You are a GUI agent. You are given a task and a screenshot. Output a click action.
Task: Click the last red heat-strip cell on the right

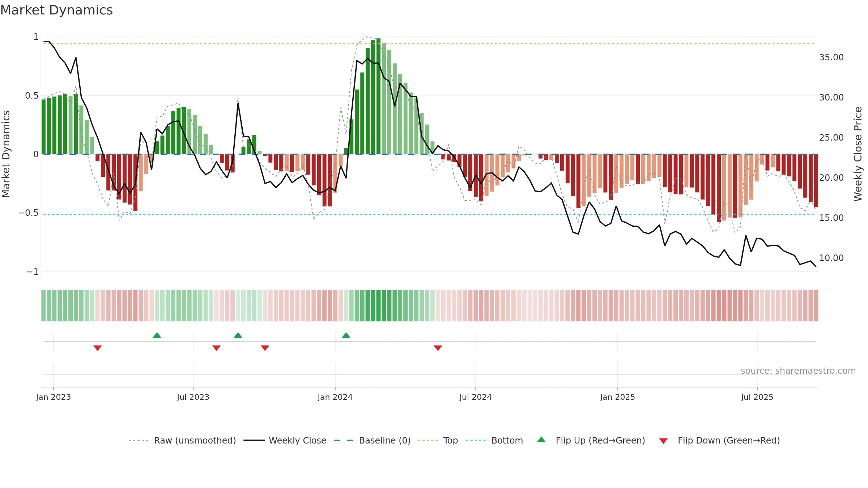coord(816,306)
